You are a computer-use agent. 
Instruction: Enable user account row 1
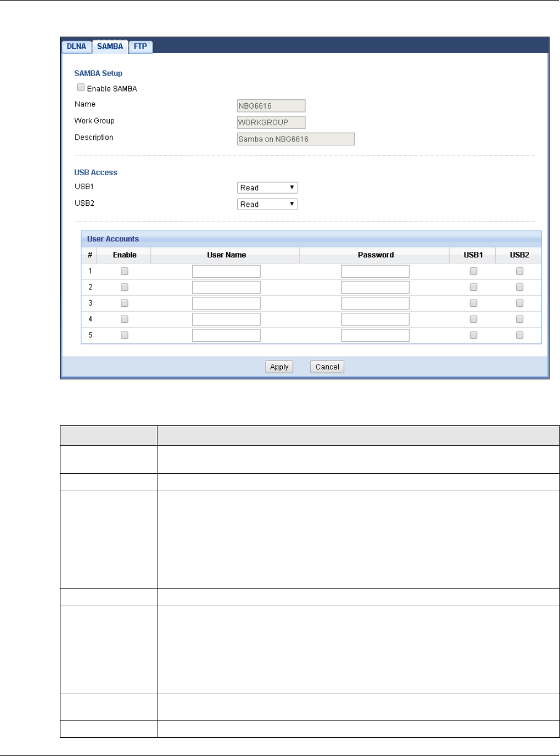click(x=125, y=271)
